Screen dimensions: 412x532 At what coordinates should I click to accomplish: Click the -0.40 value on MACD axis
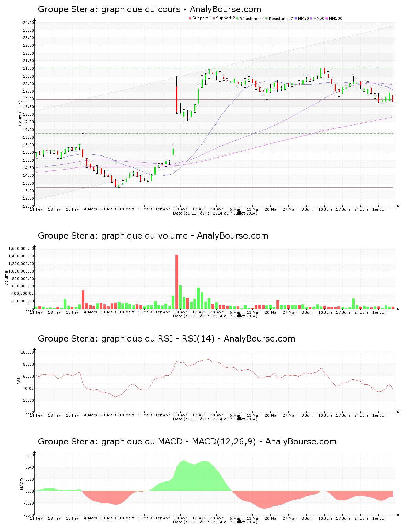29,515
